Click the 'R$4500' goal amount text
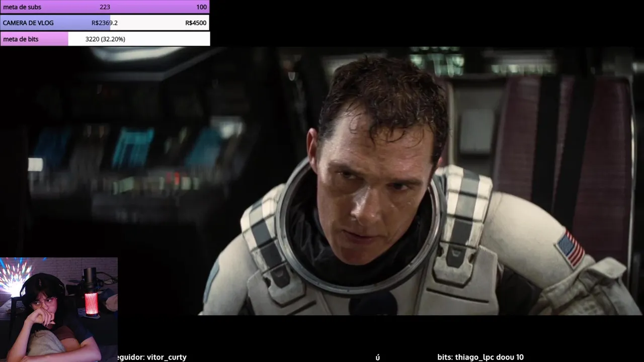Viewport: 644px width, 362px height. pyautogui.click(x=196, y=23)
